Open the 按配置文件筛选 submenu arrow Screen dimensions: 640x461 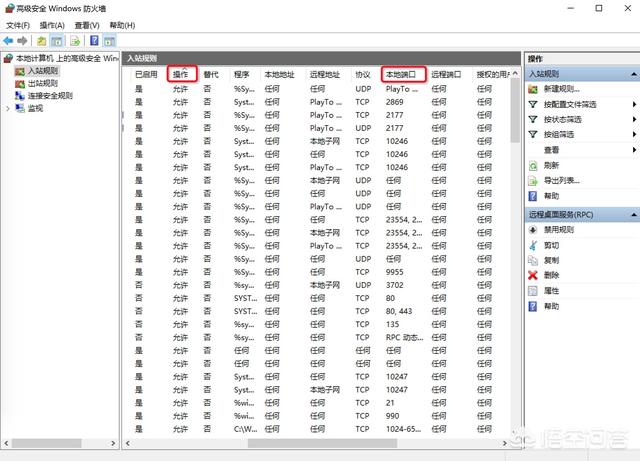coord(634,105)
